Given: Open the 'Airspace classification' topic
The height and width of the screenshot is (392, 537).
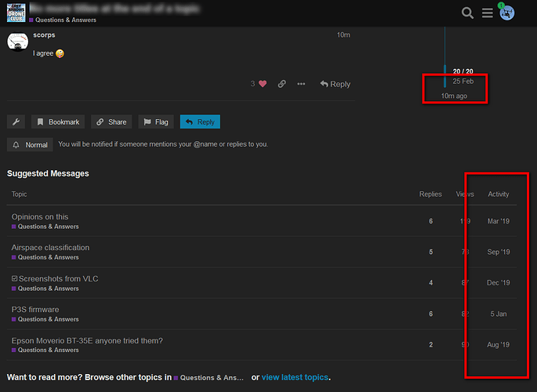Looking at the screenshot, I should pos(50,248).
